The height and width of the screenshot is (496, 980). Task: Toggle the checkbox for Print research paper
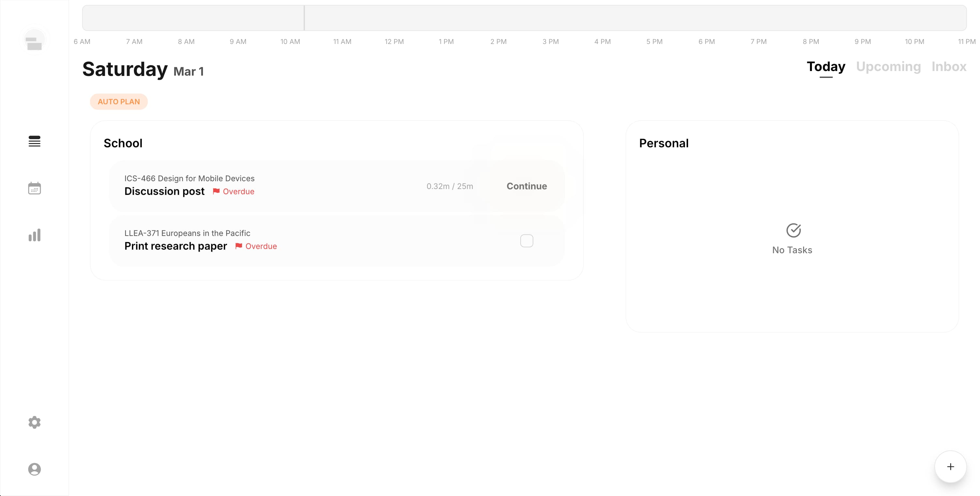point(527,241)
